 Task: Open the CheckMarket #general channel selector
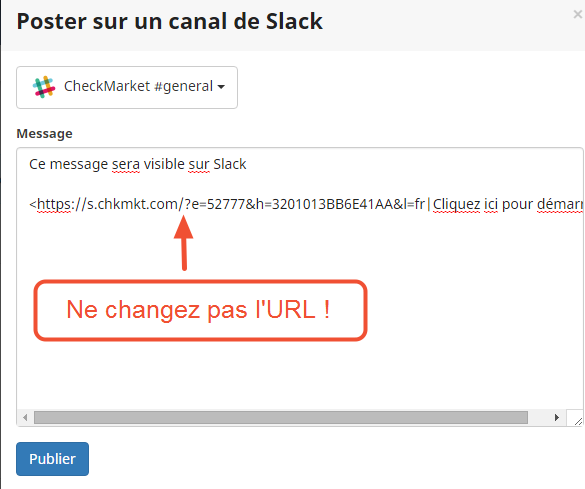[127, 88]
